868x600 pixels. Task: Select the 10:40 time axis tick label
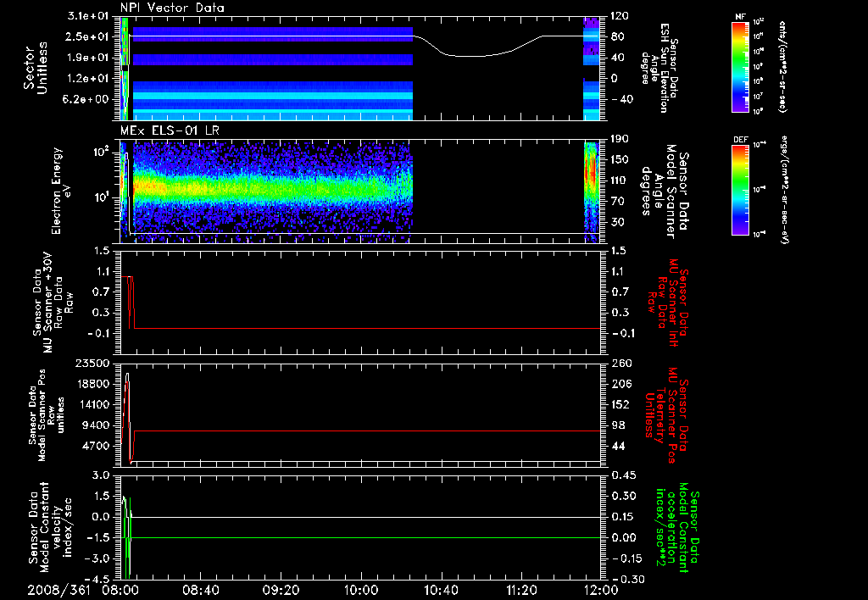(x=441, y=589)
